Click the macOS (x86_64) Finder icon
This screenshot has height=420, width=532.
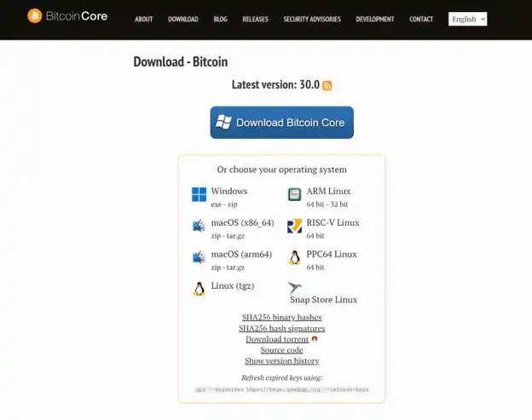[x=199, y=226]
